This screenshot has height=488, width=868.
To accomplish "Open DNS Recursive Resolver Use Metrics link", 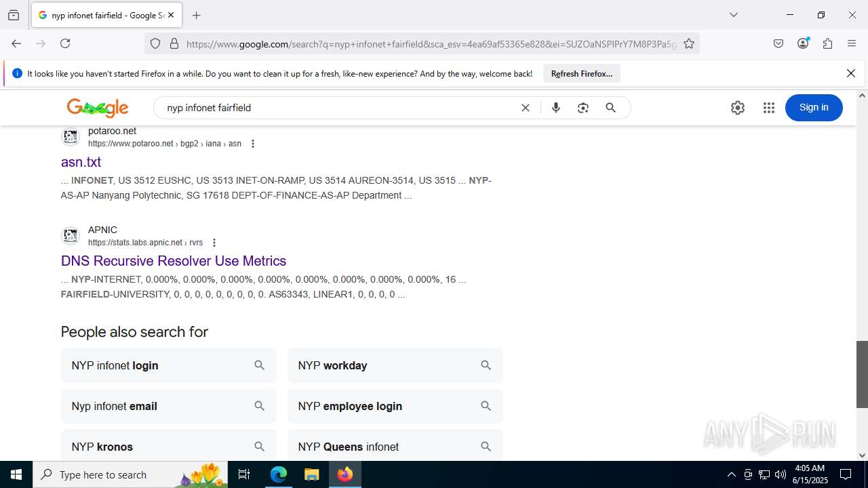I will [174, 261].
